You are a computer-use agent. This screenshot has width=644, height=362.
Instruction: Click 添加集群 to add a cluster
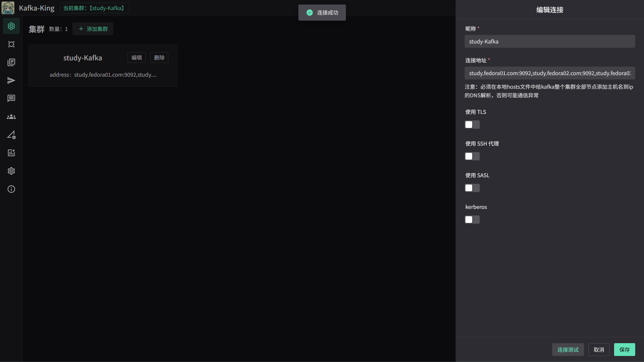tap(93, 29)
